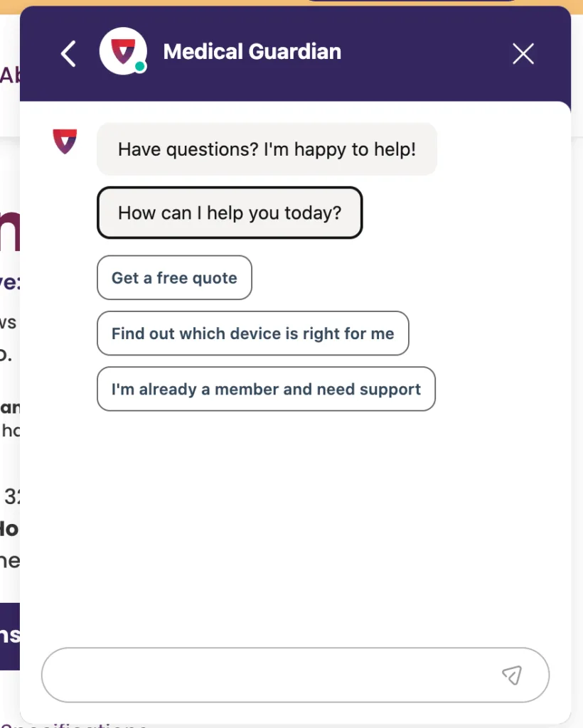Go back using the header chevron arrow
The height and width of the screenshot is (728, 583).
[68, 54]
